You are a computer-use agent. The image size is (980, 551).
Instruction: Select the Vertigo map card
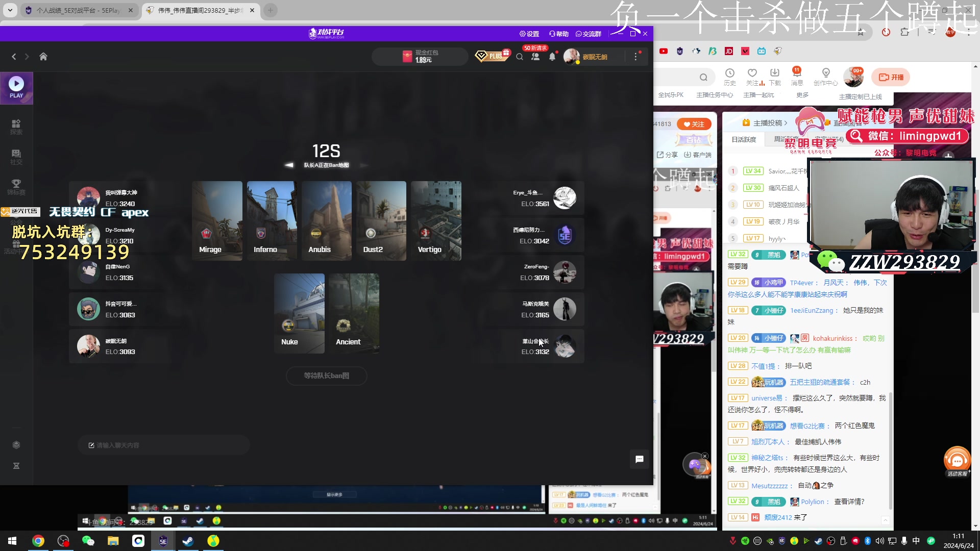click(436, 221)
